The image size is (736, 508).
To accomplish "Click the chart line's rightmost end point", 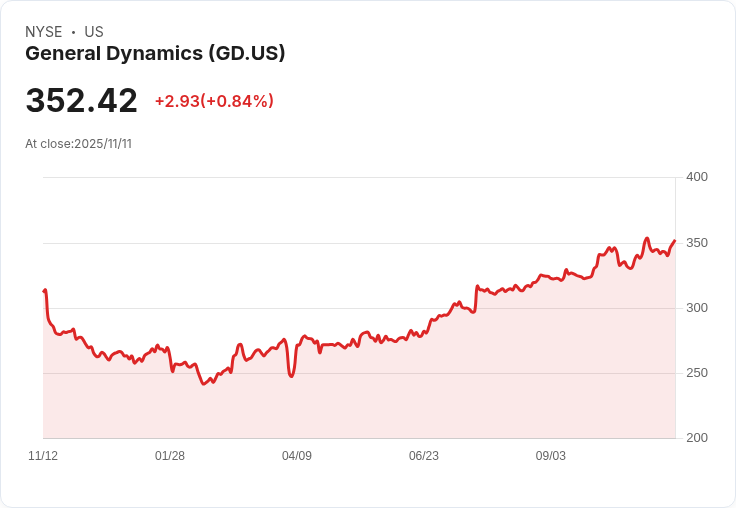I will (x=675, y=241).
